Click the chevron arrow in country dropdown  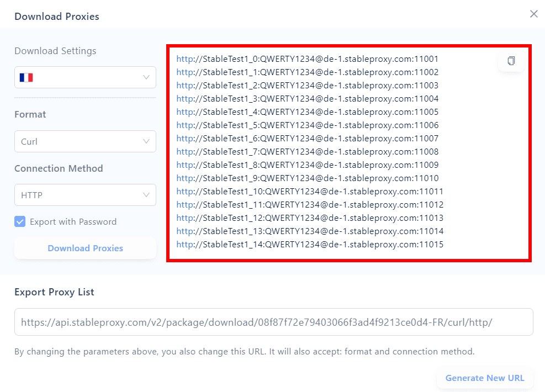pyautogui.click(x=146, y=77)
